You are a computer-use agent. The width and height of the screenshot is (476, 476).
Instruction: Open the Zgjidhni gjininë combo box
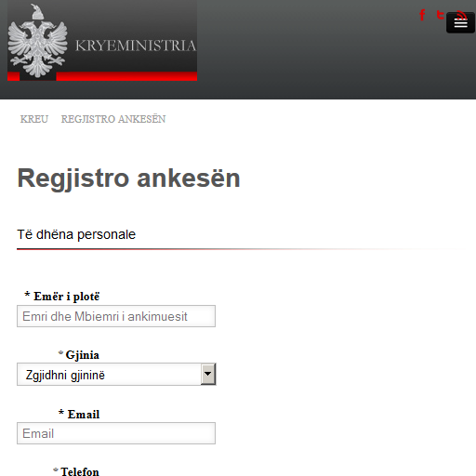pos(116,375)
